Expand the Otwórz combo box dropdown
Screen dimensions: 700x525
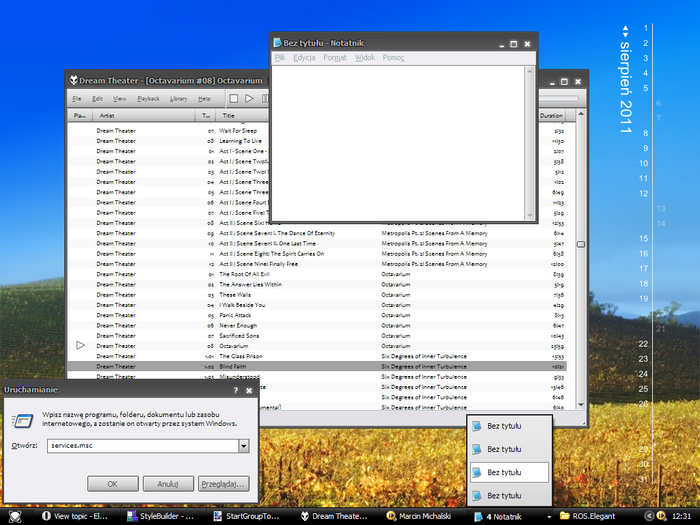(x=243, y=445)
